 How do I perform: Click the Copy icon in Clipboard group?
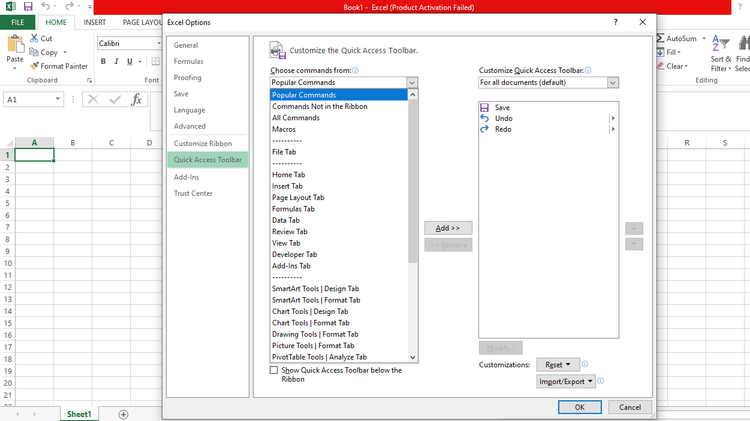(34, 52)
